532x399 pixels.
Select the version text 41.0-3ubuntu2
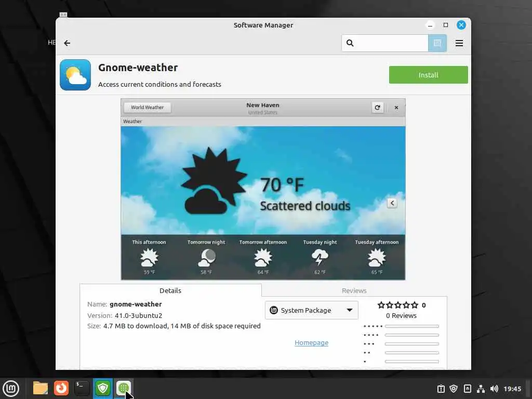point(138,315)
